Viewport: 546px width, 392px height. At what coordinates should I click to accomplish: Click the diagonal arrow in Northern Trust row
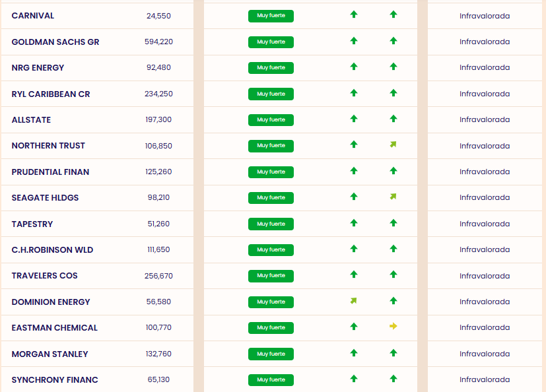[393, 145]
